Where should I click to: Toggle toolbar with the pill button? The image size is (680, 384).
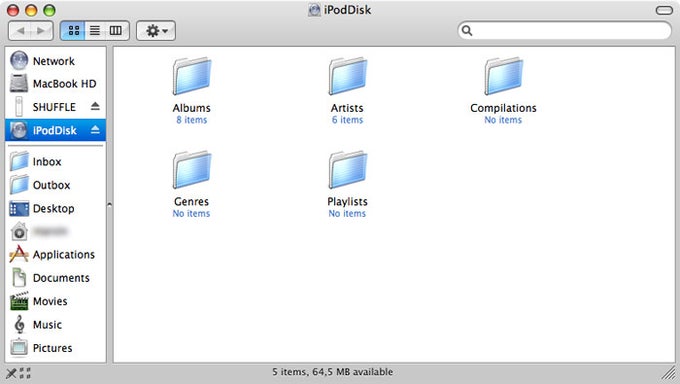(x=664, y=10)
